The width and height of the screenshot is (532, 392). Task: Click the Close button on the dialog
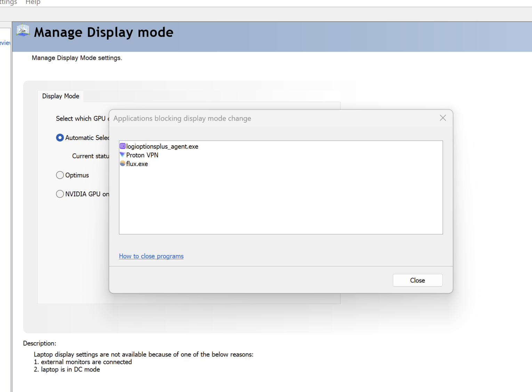tap(417, 280)
